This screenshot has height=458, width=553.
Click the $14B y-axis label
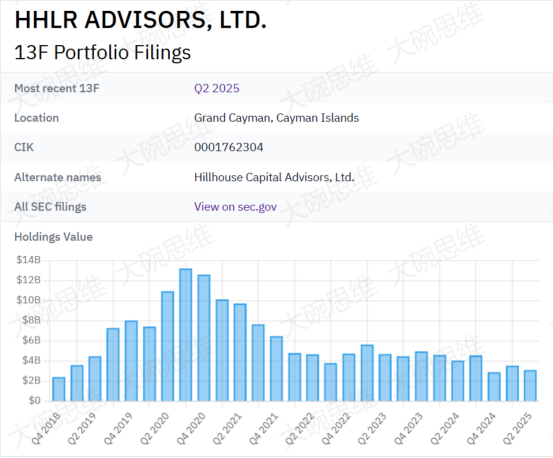pos(29,260)
